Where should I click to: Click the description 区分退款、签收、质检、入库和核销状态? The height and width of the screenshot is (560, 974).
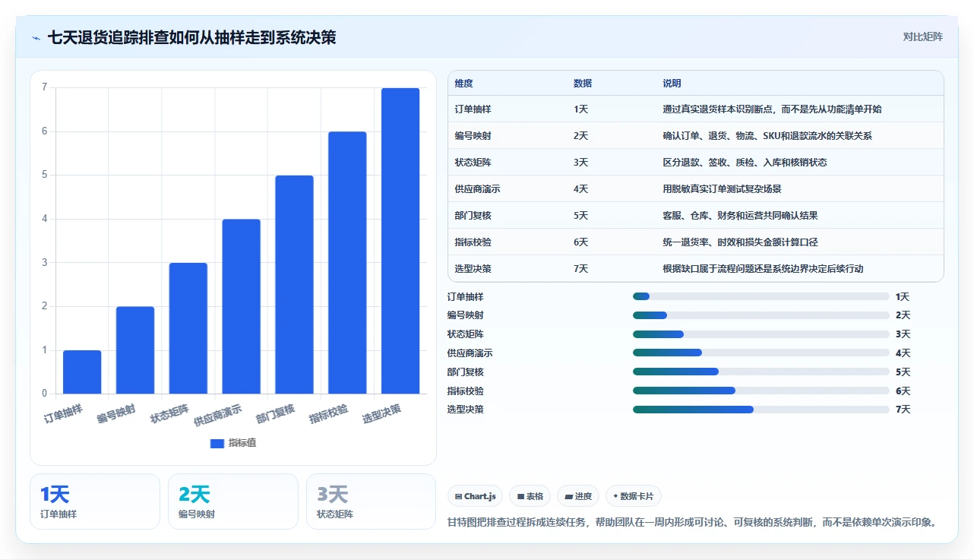(x=745, y=163)
